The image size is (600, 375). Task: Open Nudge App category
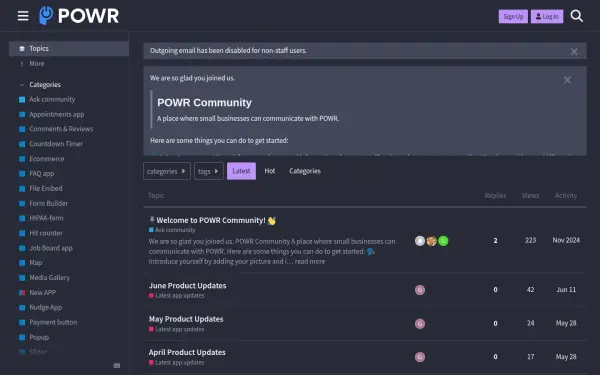click(x=46, y=308)
